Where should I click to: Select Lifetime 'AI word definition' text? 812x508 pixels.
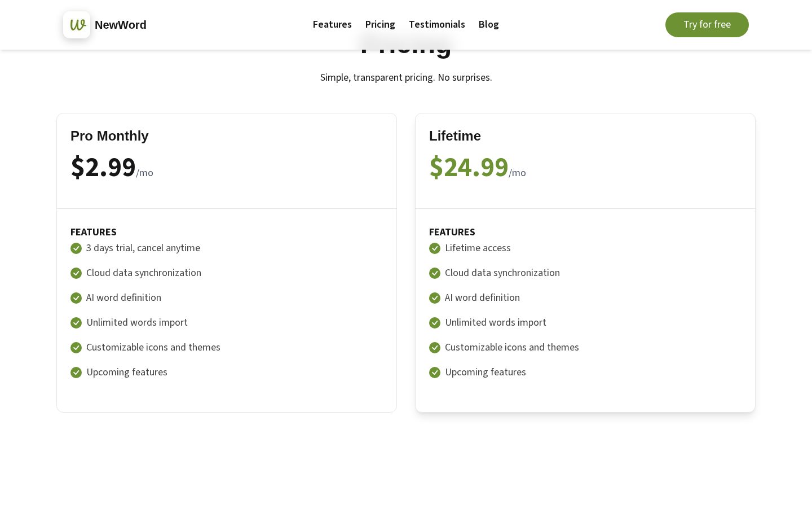pos(482,297)
